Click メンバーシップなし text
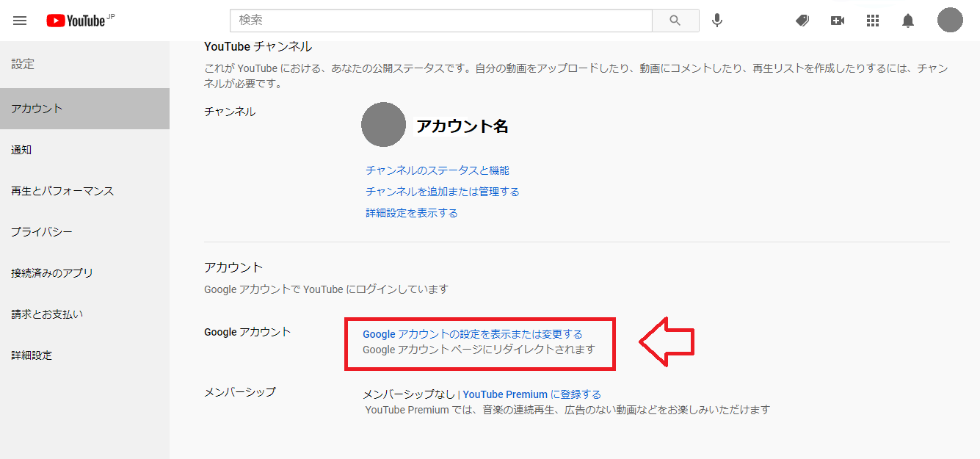The width and height of the screenshot is (980, 459). tap(408, 394)
